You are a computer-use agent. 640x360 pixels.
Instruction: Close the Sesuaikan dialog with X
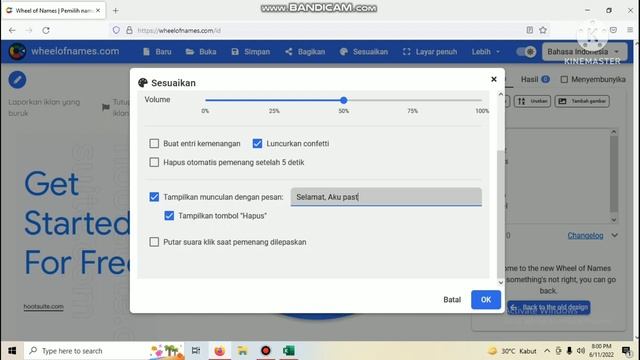click(494, 79)
